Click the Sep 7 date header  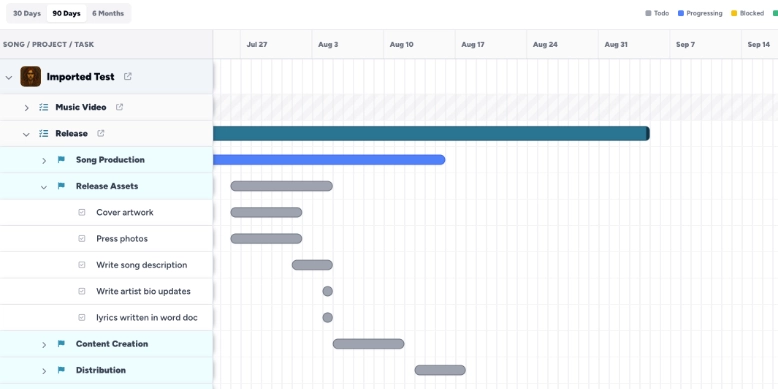click(685, 45)
